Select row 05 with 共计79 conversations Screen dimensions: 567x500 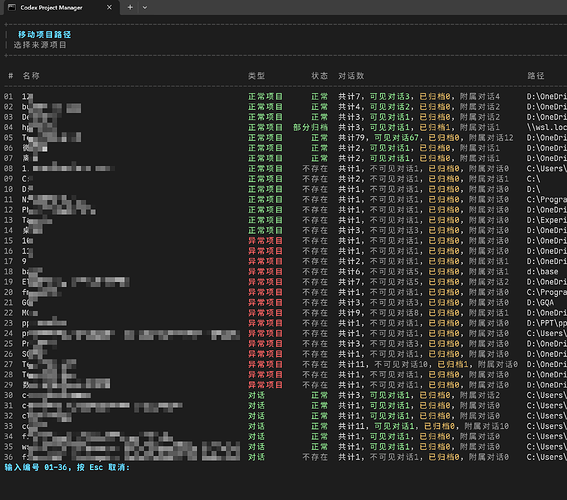click(x=284, y=138)
